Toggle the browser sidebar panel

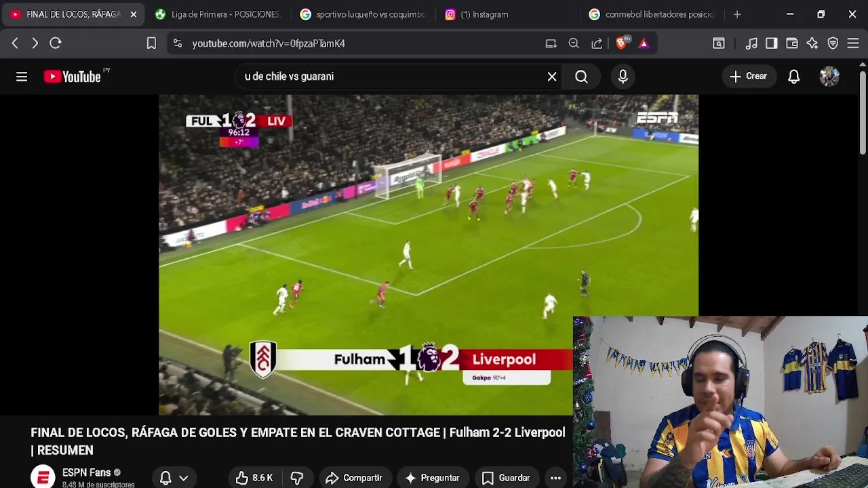click(x=772, y=43)
